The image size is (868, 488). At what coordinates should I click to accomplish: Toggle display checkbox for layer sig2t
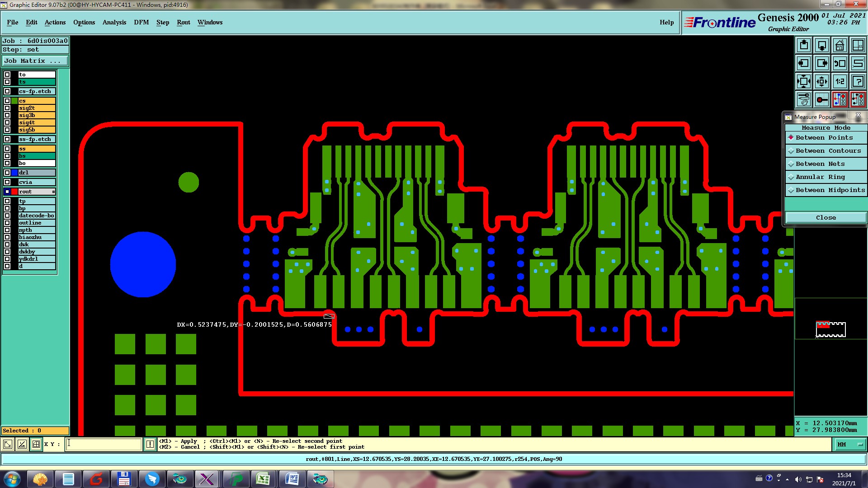point(7,108)
